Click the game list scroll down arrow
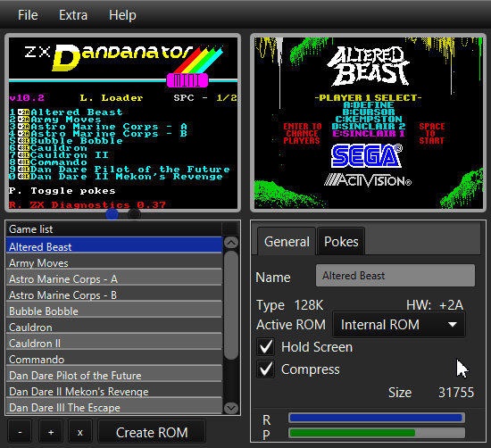 pos(231,408)
